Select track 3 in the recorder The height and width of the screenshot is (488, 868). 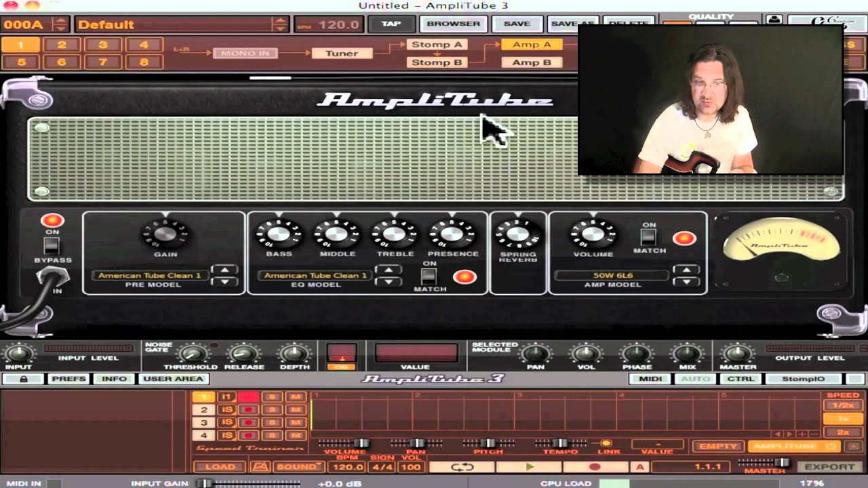(203, 422)
